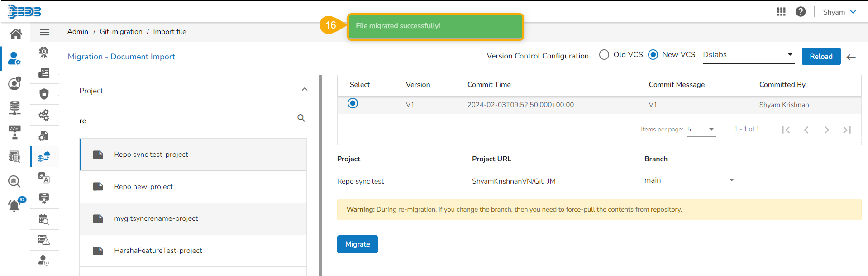Select the Old VCS radio button

click(x=604, y=55)
